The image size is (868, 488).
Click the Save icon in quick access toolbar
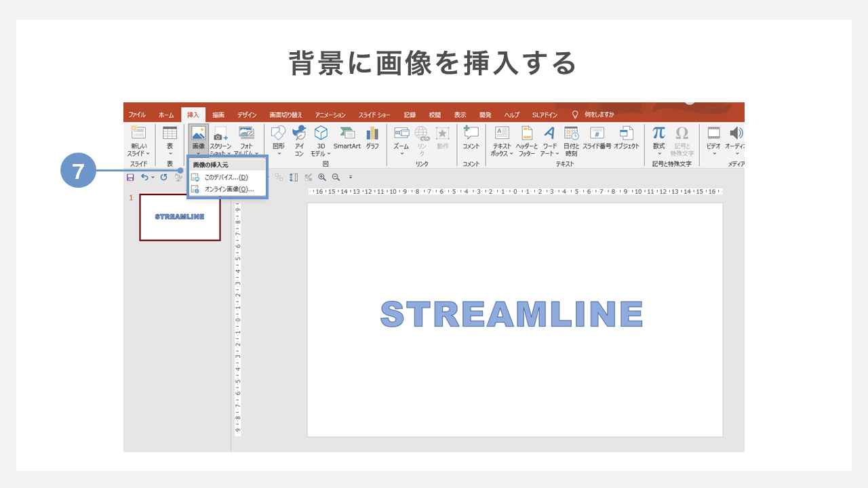coord(130,177)
